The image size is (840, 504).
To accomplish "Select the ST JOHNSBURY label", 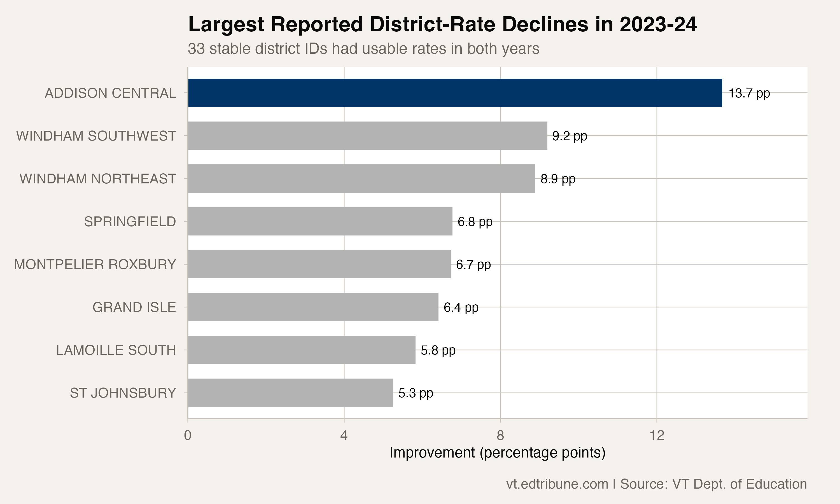I will point(123,393).
